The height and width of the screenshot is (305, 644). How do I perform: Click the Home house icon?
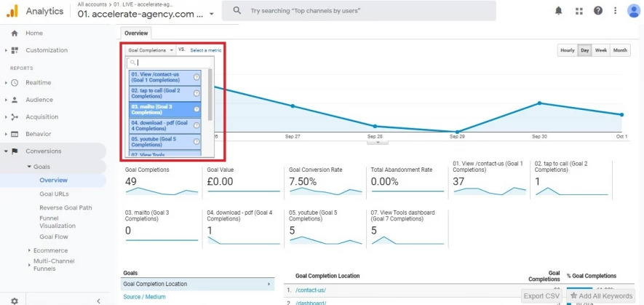click(15, 33)
